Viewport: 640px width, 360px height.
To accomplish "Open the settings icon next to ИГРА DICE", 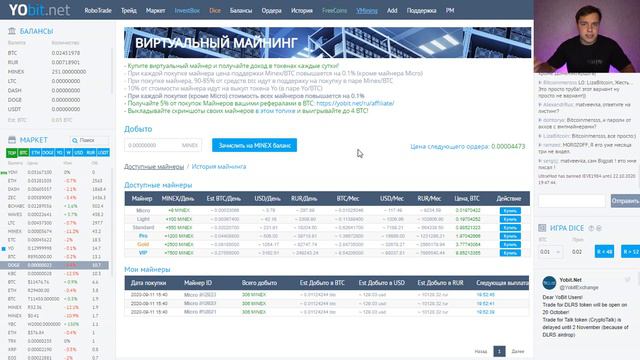I will tap(599, 228).
